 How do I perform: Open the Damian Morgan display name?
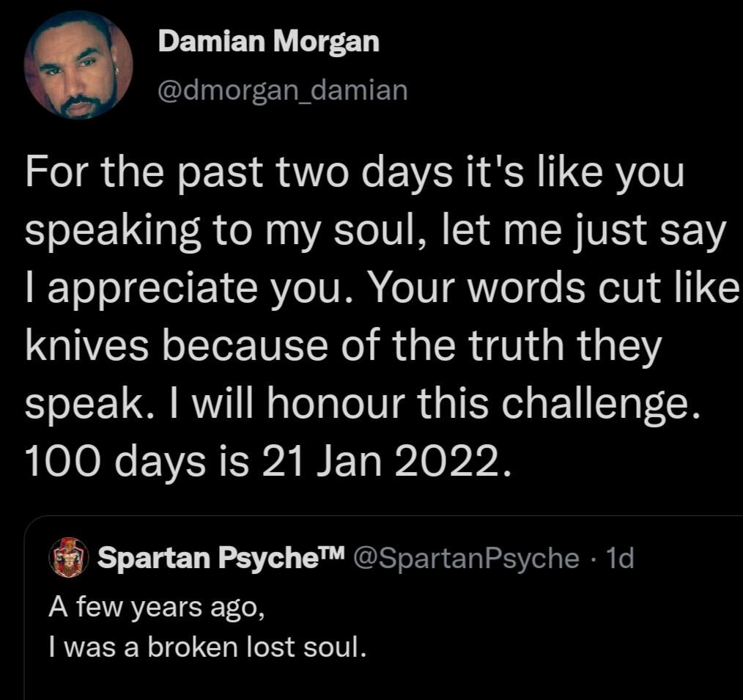[x=269, y=43]
